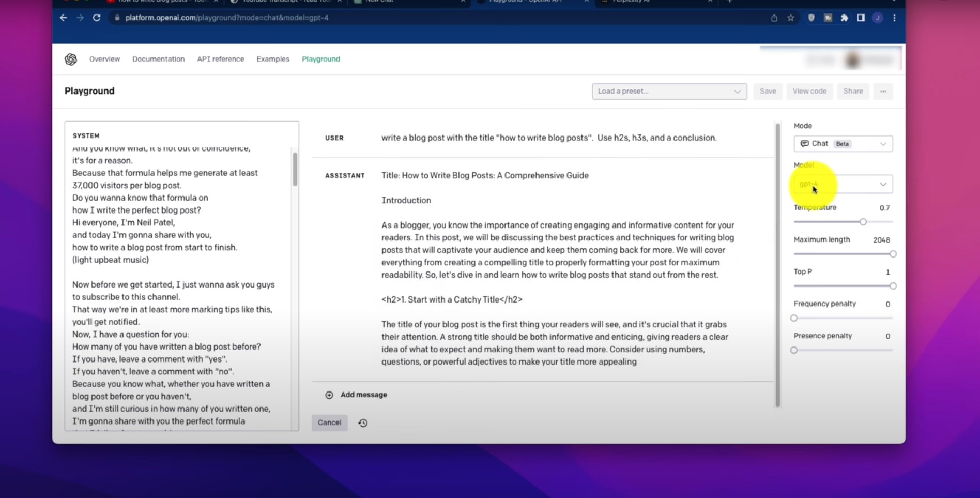Click Add message
Image resolution: width=980 pixels, height=498 pixels.
coord(363,395)
